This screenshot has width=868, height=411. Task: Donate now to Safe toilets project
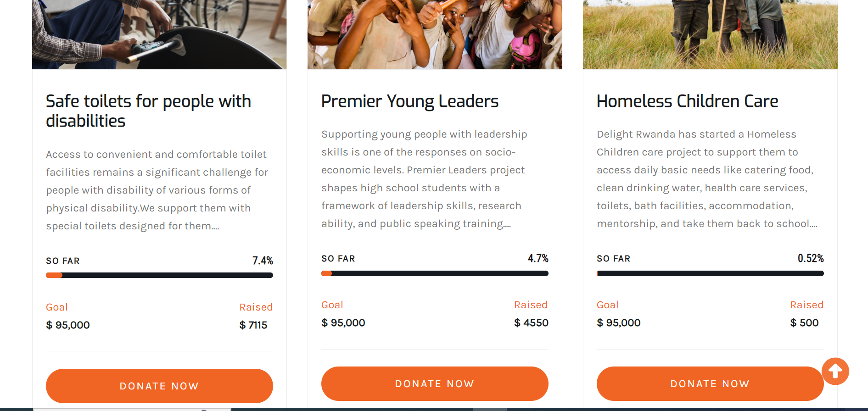click(159, 386)
